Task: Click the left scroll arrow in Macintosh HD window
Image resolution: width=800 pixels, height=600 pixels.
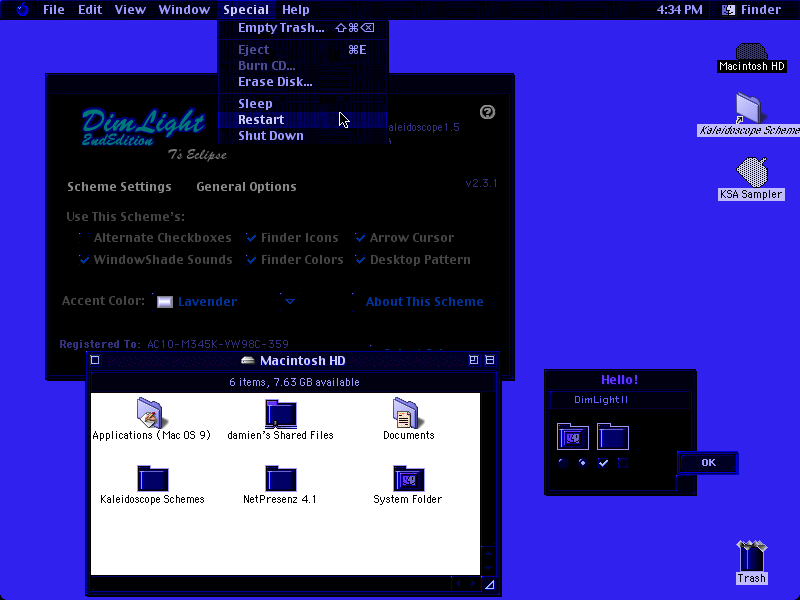Action: (x=458, y=584)
